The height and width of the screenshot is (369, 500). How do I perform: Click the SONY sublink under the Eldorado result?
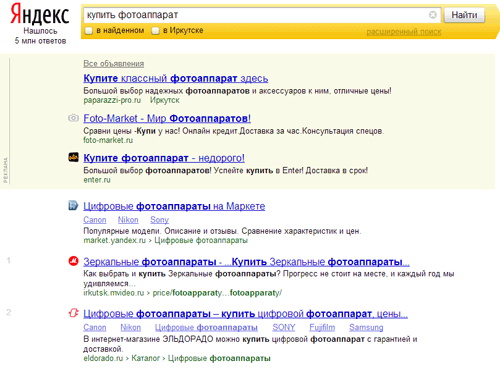tap(284, 327)
